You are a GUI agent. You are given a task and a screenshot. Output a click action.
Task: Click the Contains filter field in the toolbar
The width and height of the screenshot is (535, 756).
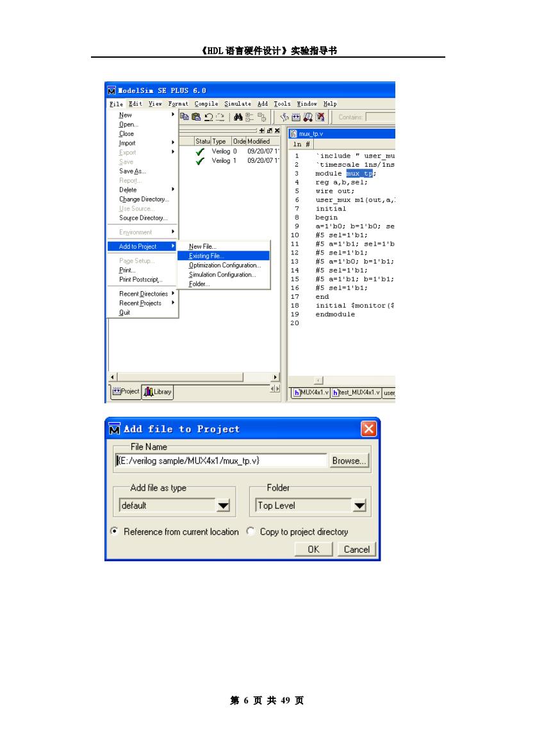click(x=381, y=117)
